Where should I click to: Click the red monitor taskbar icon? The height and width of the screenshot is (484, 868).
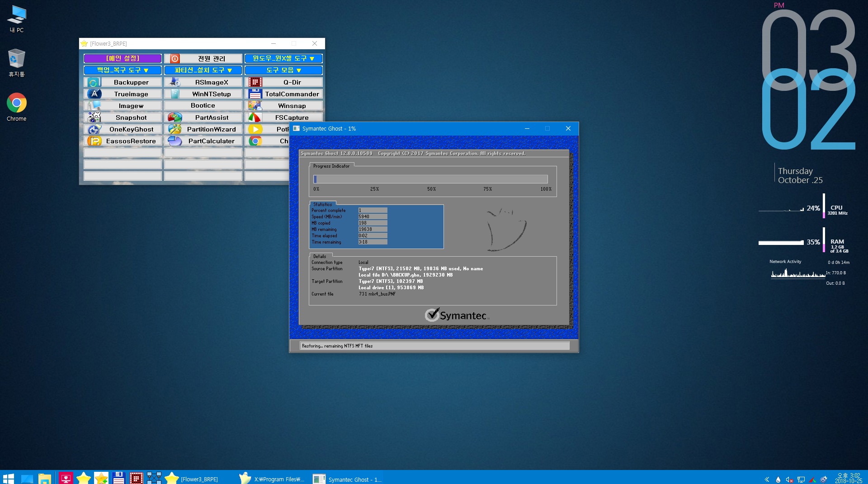66,478
